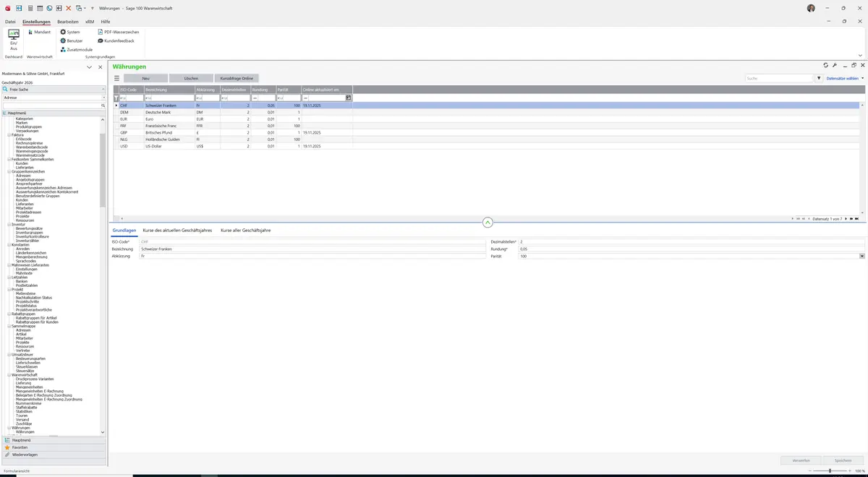This screenshot has height=477, width=868.
Task: Open Kundenfeedback from the ribbon
Action: tap(116, 40)
